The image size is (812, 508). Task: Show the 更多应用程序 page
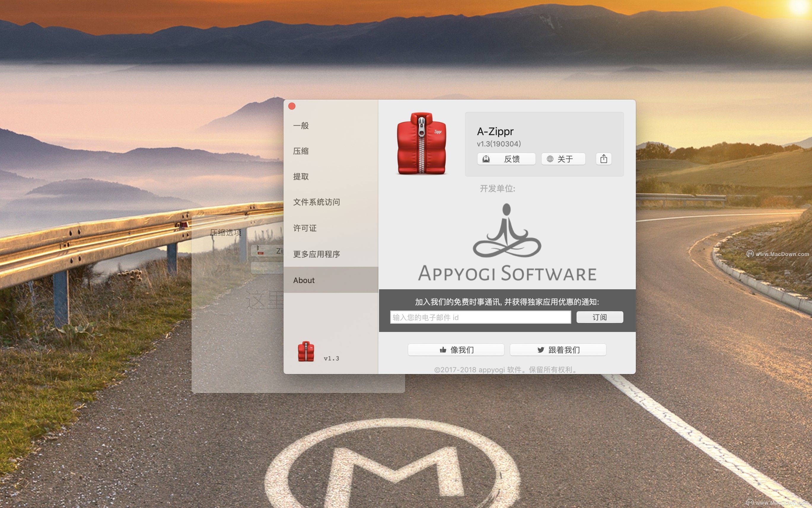331,254
